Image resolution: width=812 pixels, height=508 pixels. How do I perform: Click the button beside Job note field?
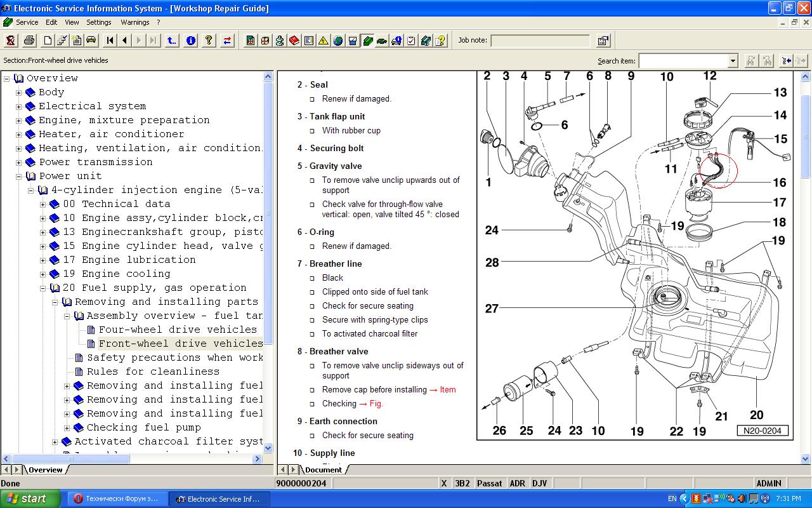(603, 41)
